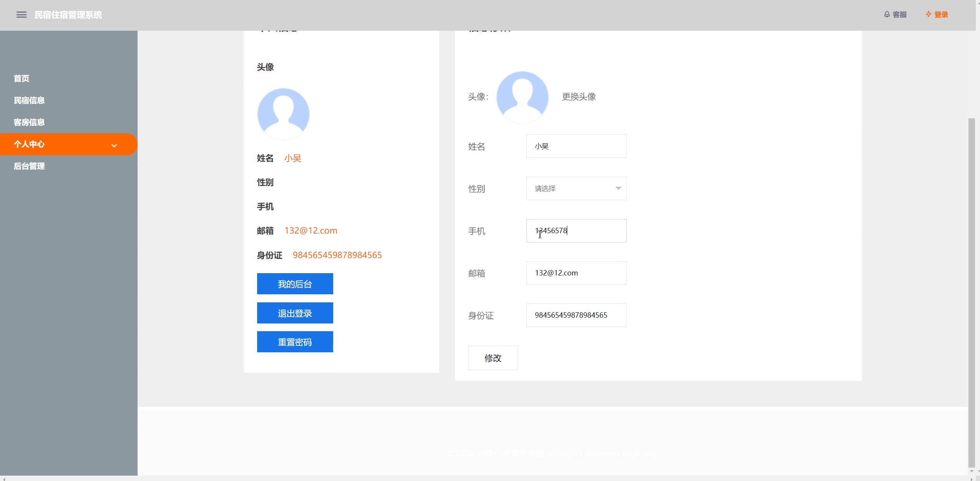Click the vertical page scrollbar
This screenshot has width=980, height=481.
point(972,292)
